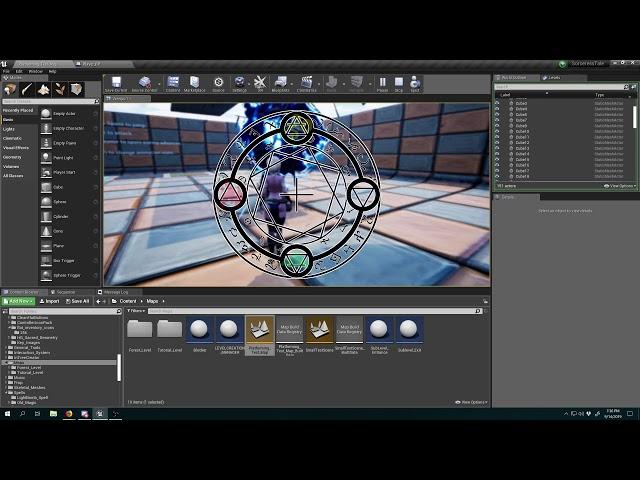Click the World Outliner search field
The width and height of the screenshot is (640, 480).
point(561,87)
